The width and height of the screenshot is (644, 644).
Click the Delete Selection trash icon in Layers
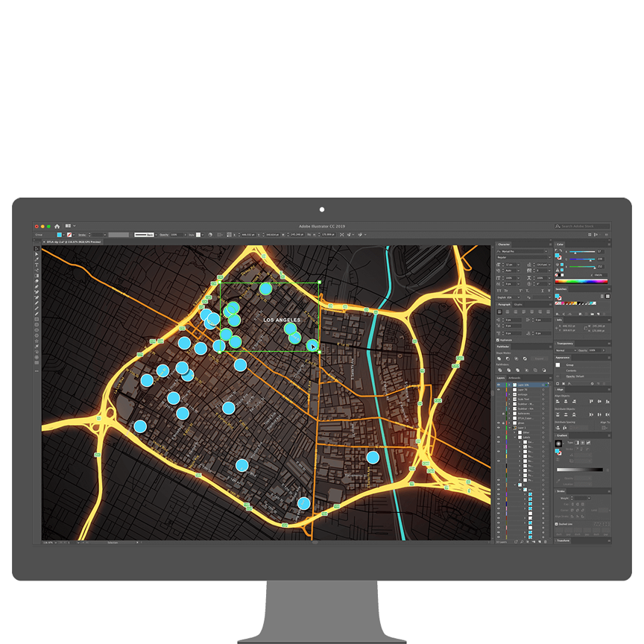pos(546,542)
